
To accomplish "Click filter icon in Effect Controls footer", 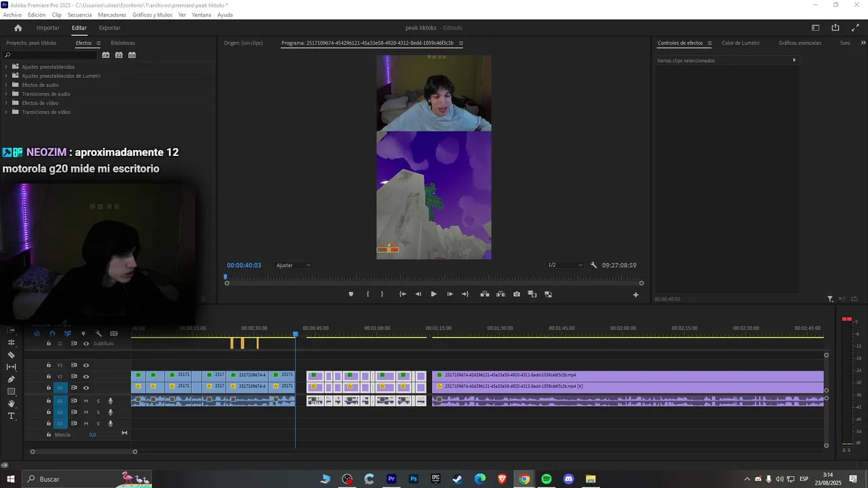I will pos(830,299).
